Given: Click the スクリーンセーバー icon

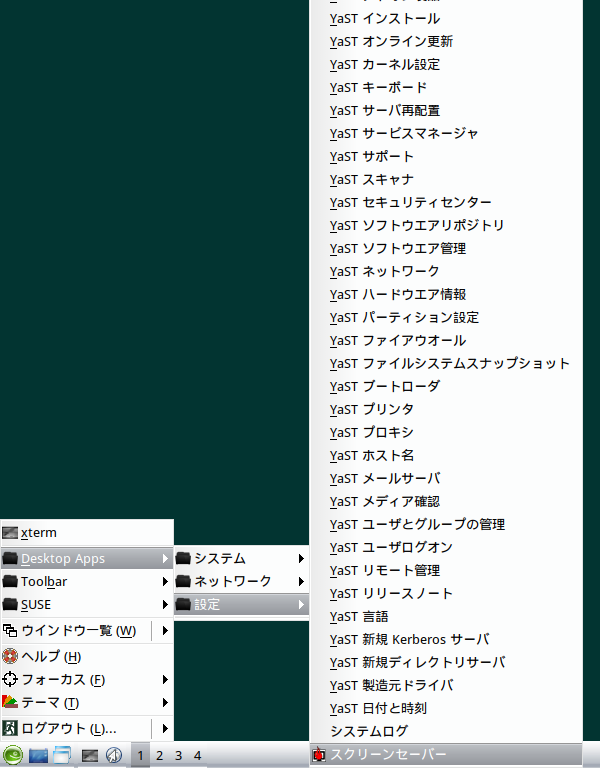Looking at the screenshot, I should 319,754.
